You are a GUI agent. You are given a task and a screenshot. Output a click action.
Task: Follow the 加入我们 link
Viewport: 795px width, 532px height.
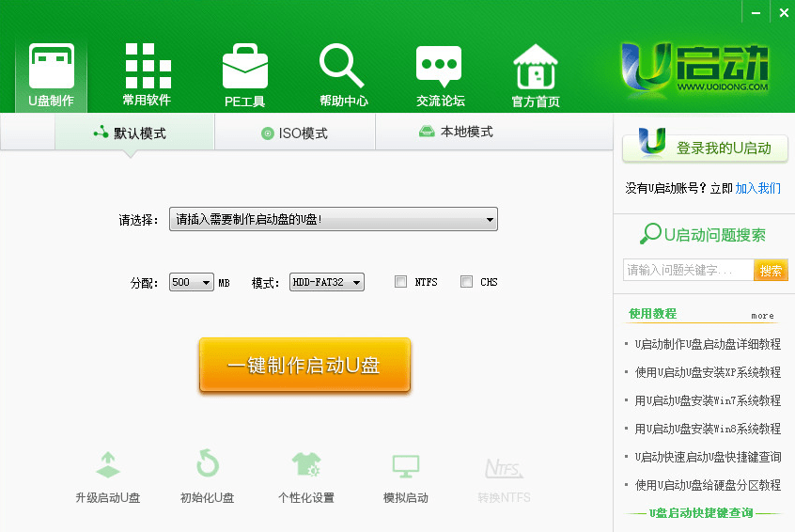(x=758, y=188)
